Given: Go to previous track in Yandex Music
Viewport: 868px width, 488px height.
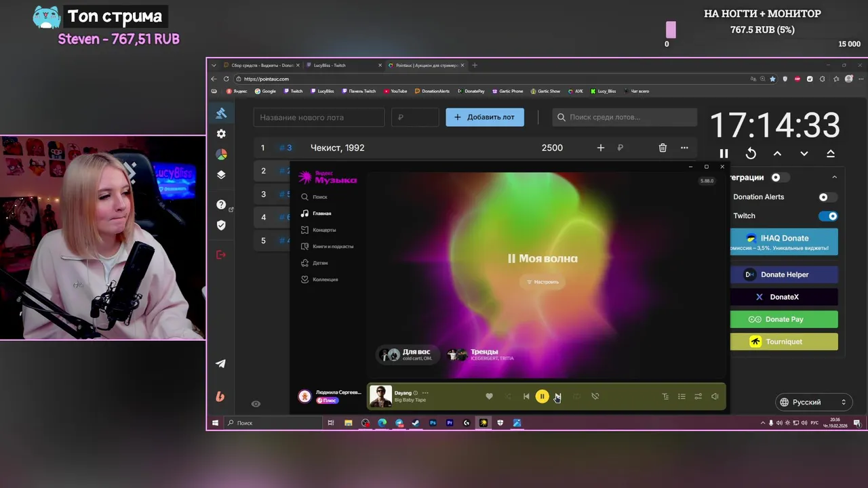Looking at the screenshot, I should coord(526,396).
